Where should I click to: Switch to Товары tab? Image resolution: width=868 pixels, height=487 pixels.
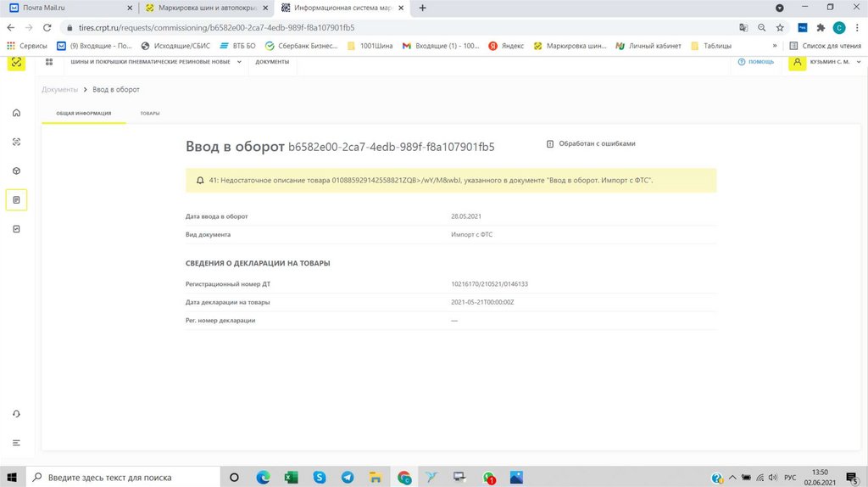pyautogui.click(x=149, y=113)
